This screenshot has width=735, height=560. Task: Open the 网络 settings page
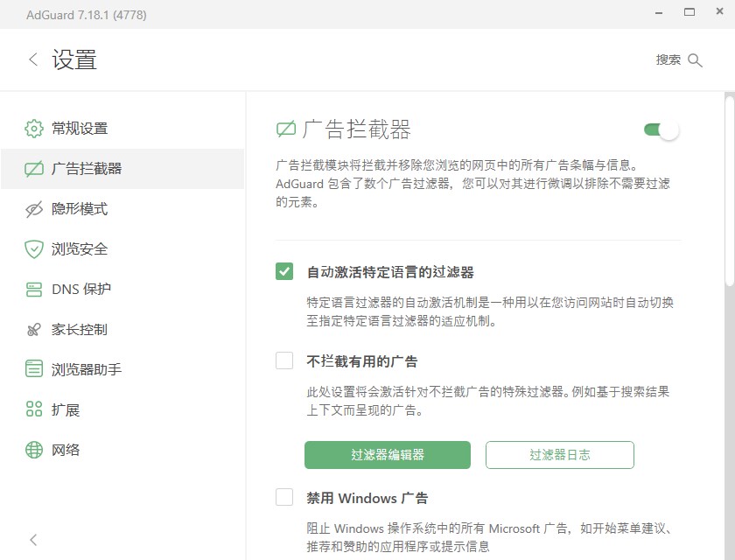pos(122,450)
